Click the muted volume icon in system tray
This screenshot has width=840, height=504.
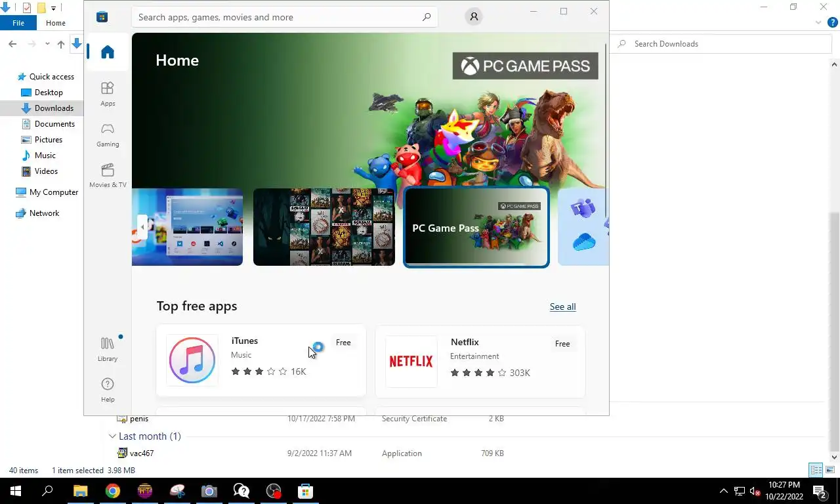tap(755, 491)
